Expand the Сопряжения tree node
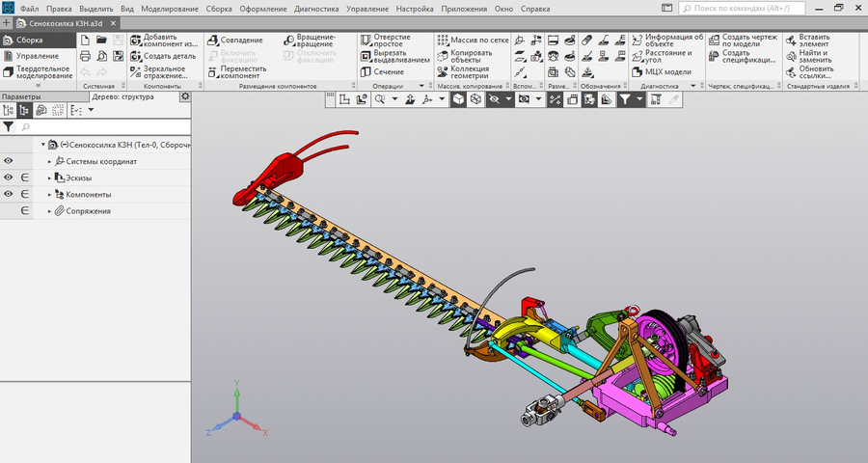868x463 pixels. [50, 210]
